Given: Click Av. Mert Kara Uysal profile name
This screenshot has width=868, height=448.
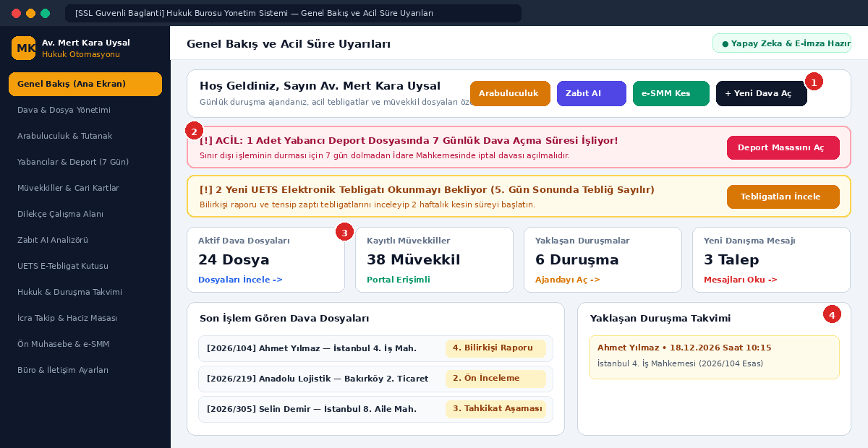Looking at the screenshot, I should tap(86, 43).
